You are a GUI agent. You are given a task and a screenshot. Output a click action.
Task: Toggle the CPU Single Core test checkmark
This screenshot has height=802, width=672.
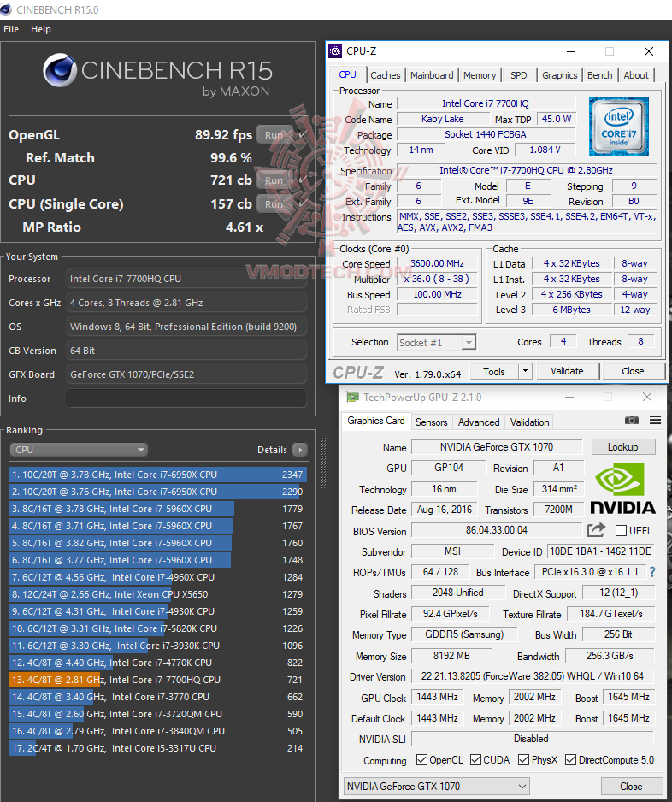click(x=303, y=203)
